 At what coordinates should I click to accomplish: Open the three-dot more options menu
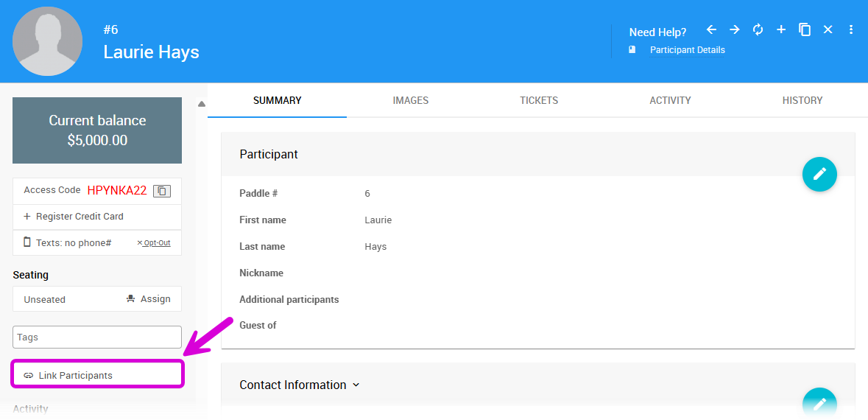point(851,29)
